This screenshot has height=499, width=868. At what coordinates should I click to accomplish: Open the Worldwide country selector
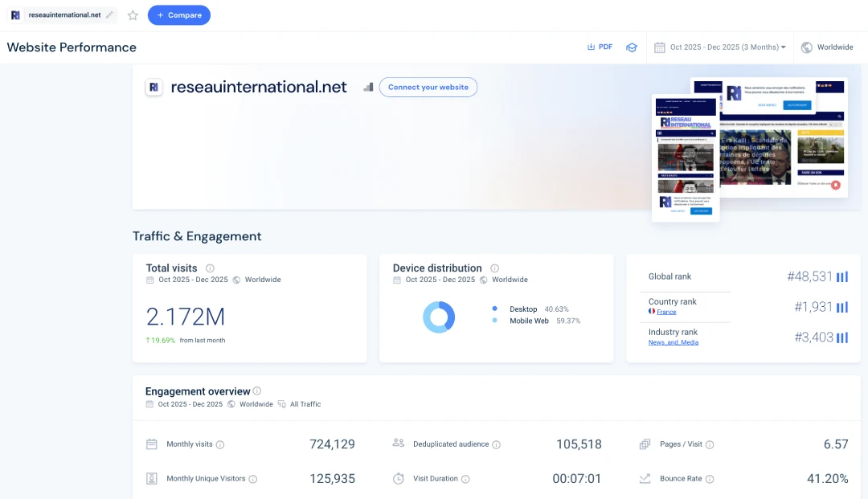pos(827,47)
